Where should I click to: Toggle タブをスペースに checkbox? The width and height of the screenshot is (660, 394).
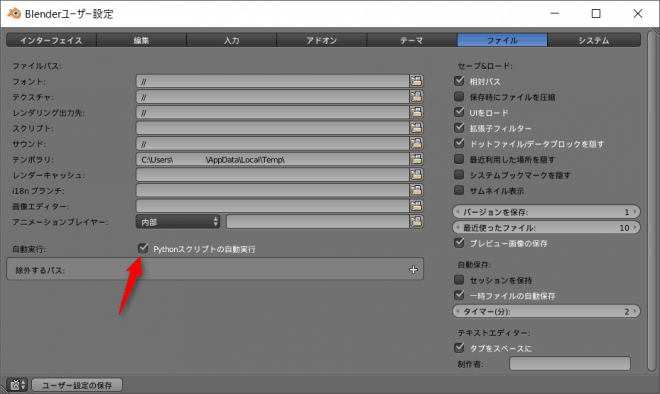(x=459, y=348)
